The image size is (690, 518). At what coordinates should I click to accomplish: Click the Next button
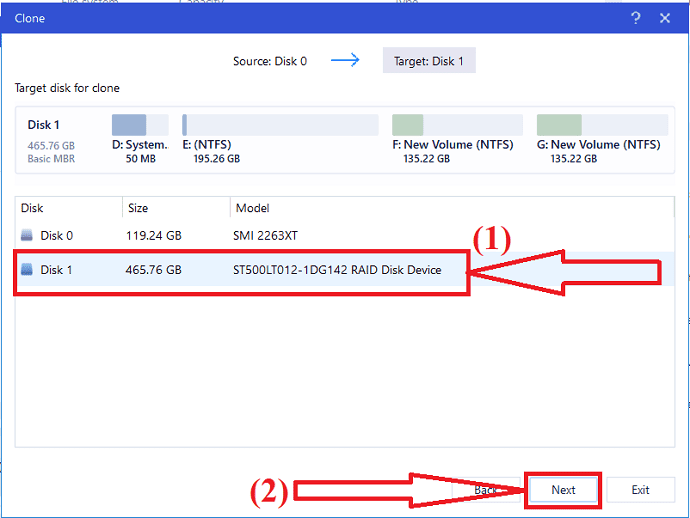[x=563, y=490]
